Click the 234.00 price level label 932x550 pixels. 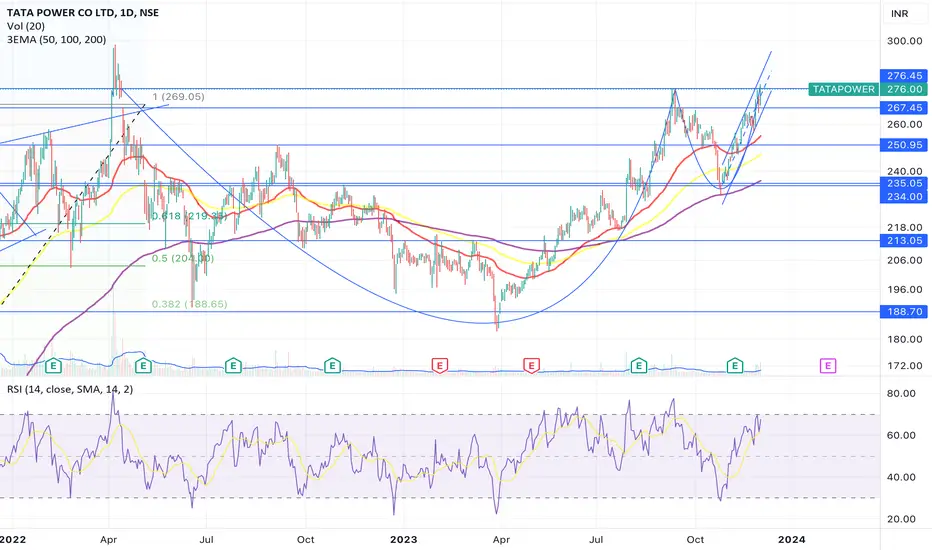(x=904, y=197)
